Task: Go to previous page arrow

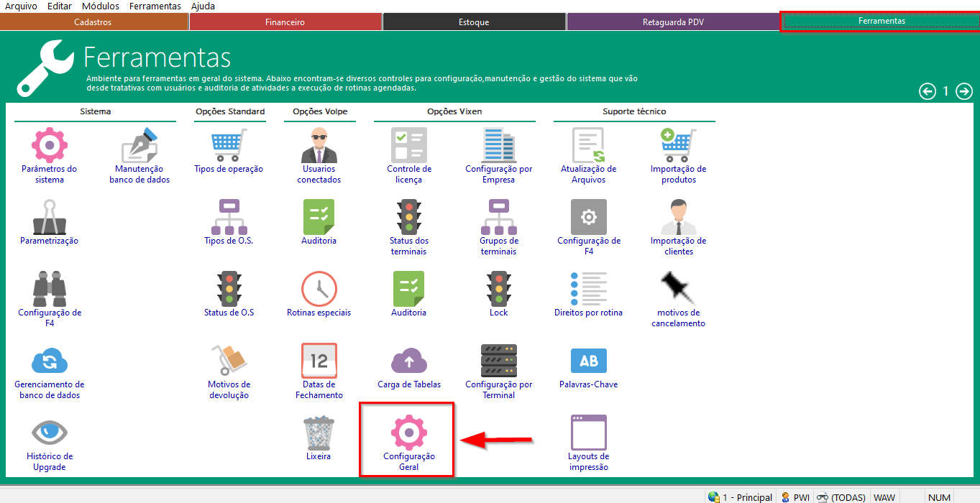Action: click(928, 91)
